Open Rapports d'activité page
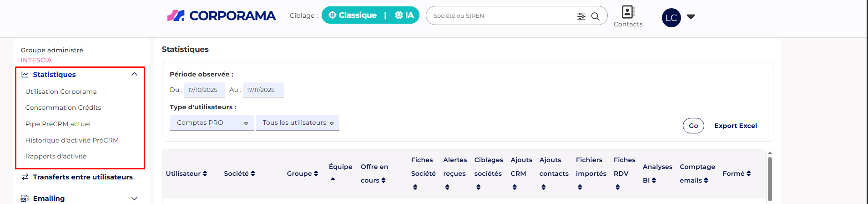Image resolution: width=868 pixels, height=204 pixels. point(56,156)
